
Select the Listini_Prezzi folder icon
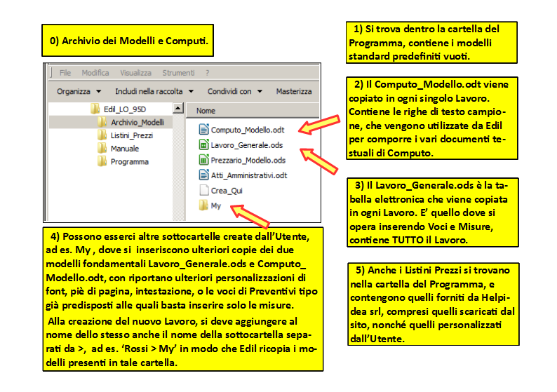tap(102, 135)
